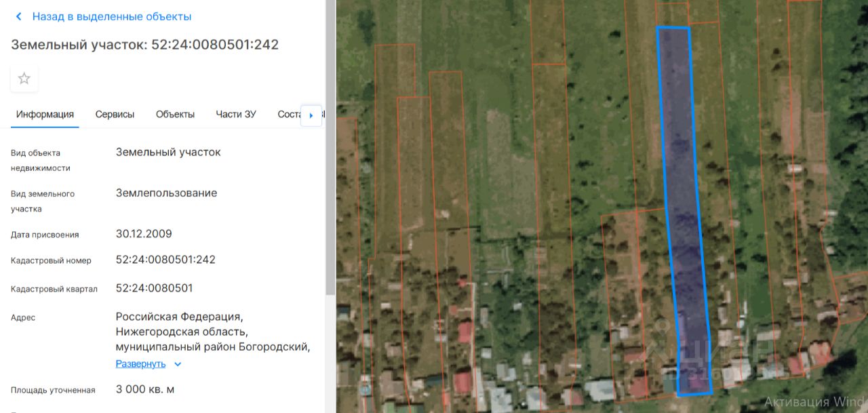Click the info panel vertical scrollbar
This screenshot has width=868, height=413.
tap(331, 149)
